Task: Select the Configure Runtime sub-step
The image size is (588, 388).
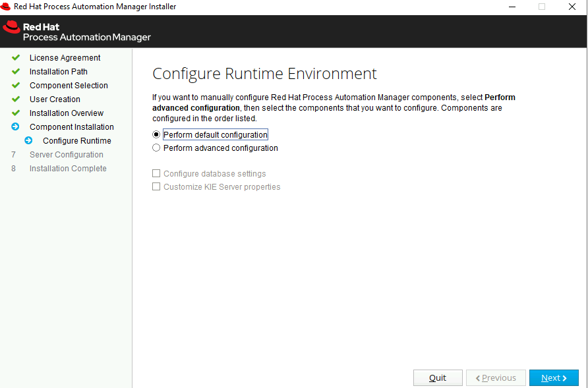Action: pyautogui.click(x=77, y=141)
